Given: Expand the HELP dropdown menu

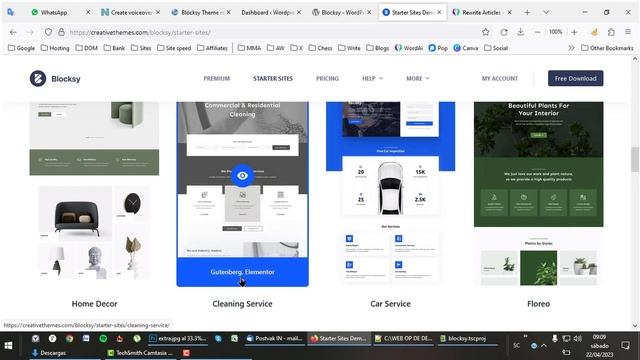Looking at the screenshot, I should [372, 78].
